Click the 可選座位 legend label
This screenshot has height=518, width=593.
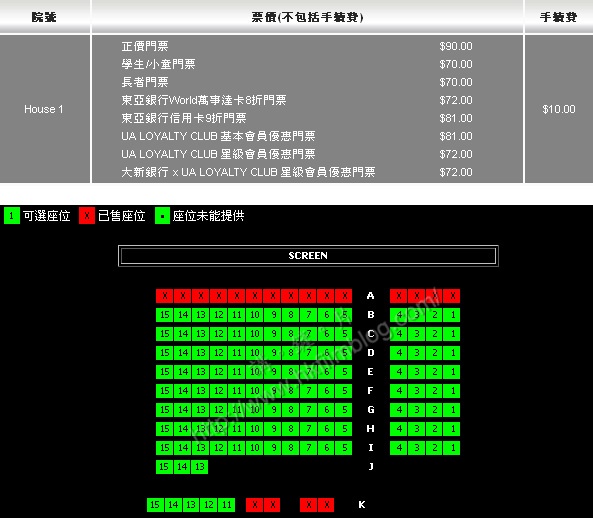click(47, 216)
